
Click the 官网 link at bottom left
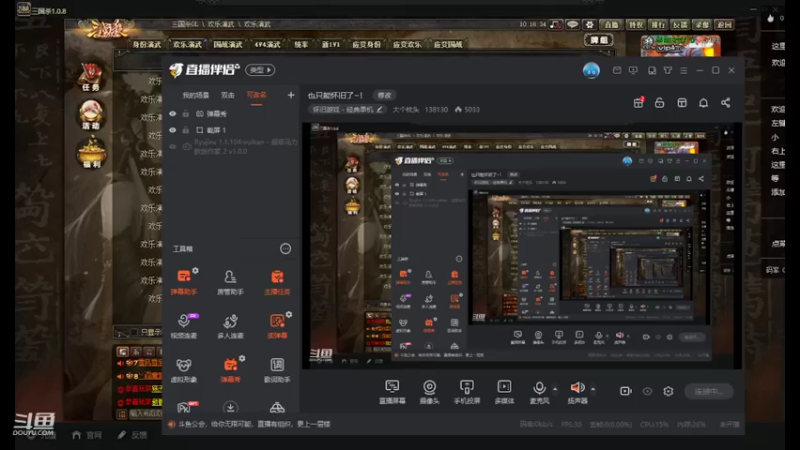tap(87, 435)
